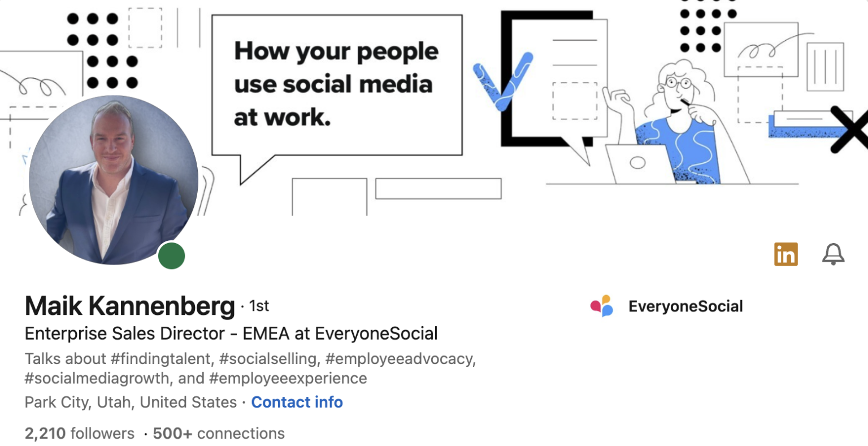
Task: Open notifications via the bell icon
Action: [833, 255]
